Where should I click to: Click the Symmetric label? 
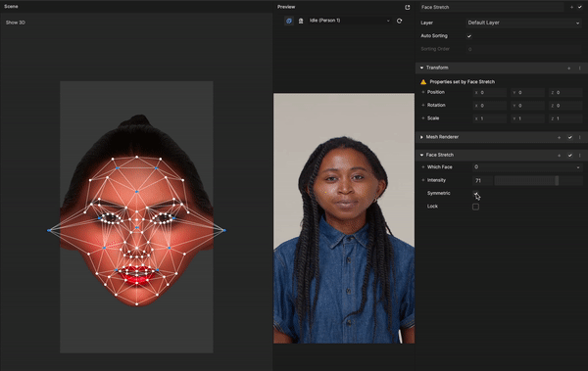(438, 194)
